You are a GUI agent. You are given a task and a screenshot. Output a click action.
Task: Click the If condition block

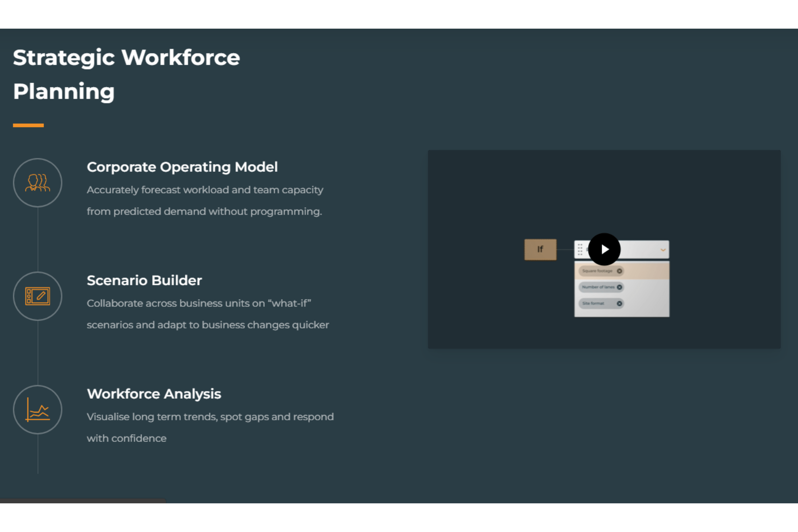[540, 250]
